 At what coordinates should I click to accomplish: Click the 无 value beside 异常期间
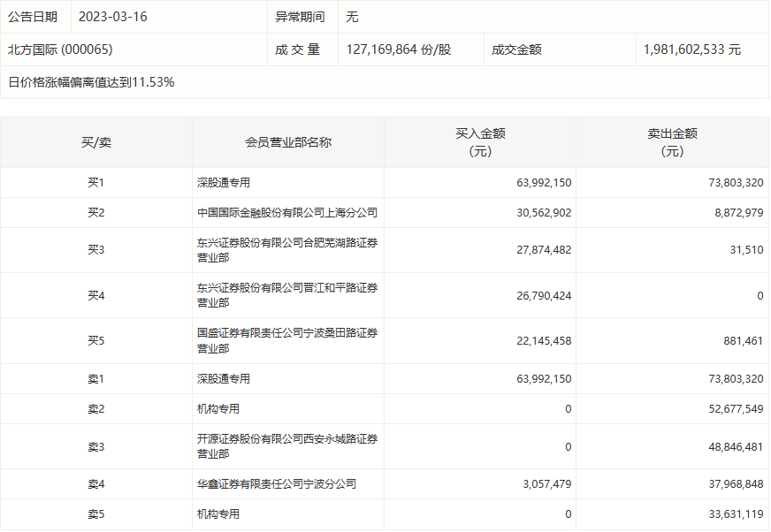click(352, 17)
